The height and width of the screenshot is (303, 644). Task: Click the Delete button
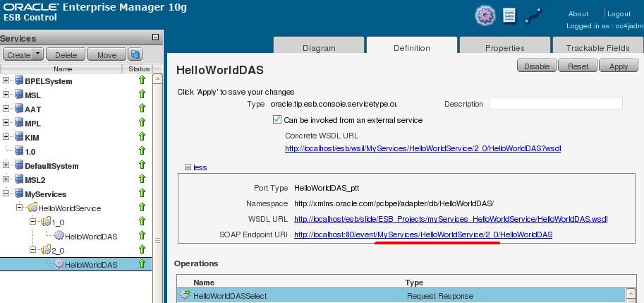[66, 54]
